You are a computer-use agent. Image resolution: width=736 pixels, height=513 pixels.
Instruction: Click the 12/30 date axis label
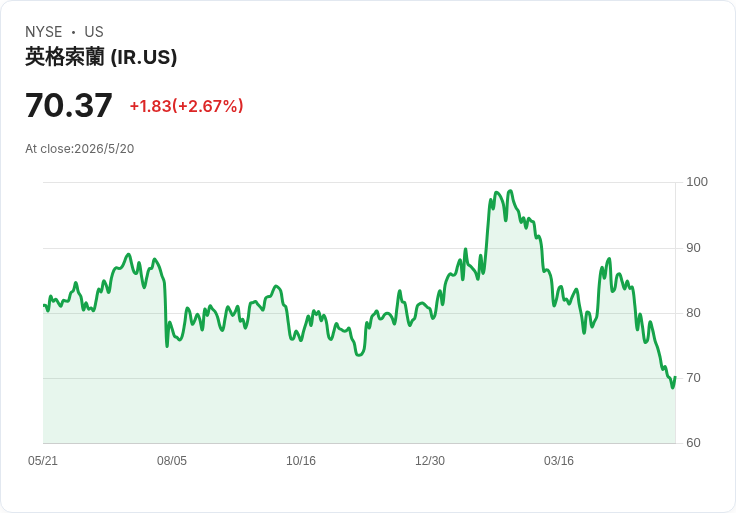(x=430, y=461)
